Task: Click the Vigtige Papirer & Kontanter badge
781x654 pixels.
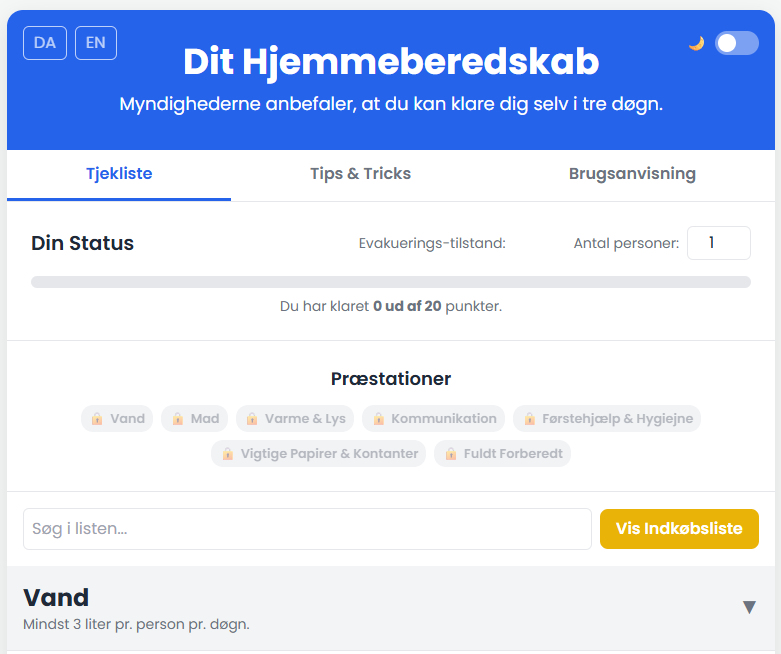Action: click(318, 454)
